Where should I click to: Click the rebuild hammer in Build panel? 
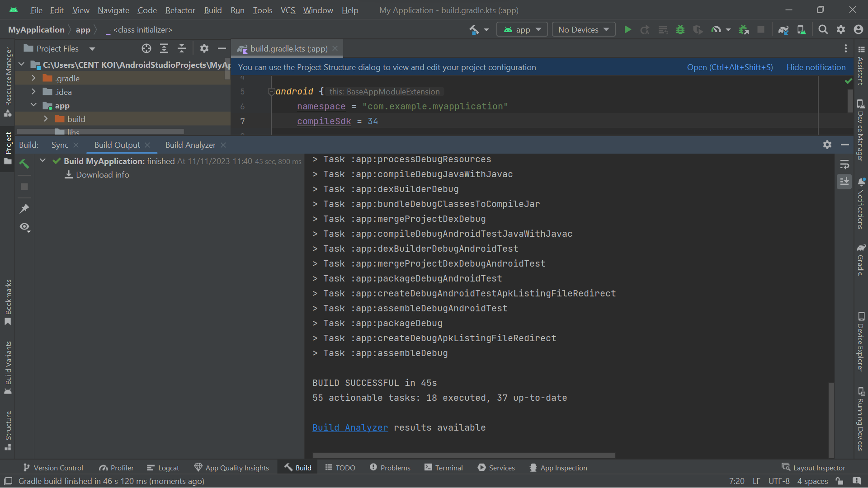[x=24, y=164]
